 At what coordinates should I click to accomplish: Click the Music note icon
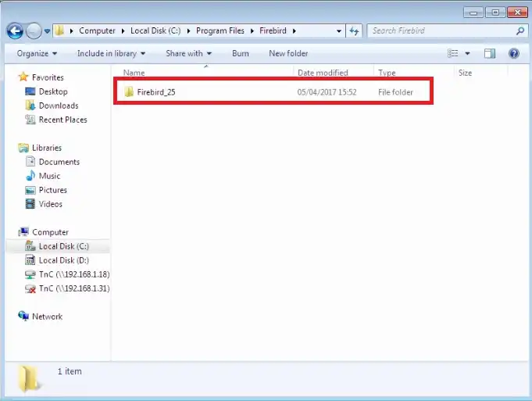pos(30,176)
